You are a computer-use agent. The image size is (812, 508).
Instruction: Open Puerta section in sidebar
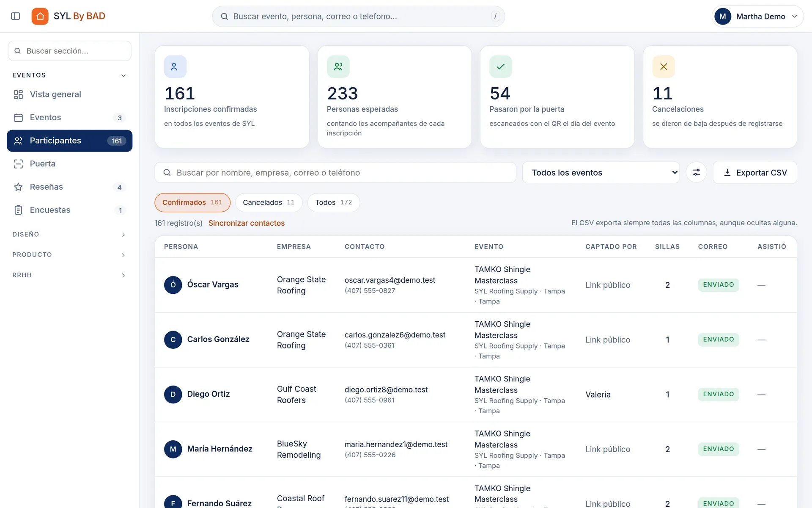[x=69, y=164]
